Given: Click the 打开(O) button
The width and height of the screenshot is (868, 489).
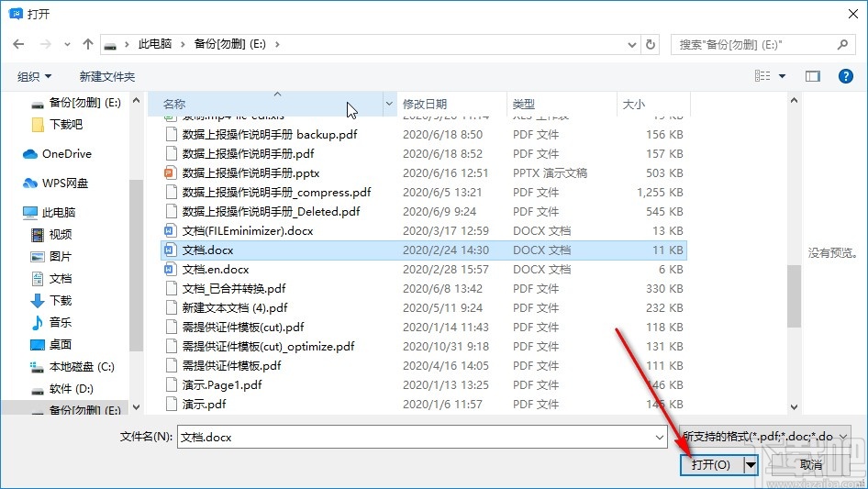Looking at the screenshot, I should pyautogui.click(x=711, y=464).
